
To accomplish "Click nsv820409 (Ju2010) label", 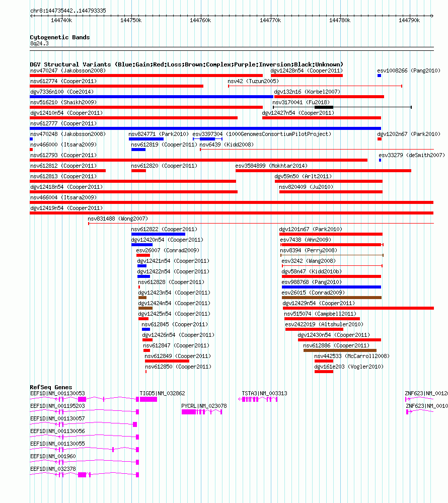I will pos(306,187).
